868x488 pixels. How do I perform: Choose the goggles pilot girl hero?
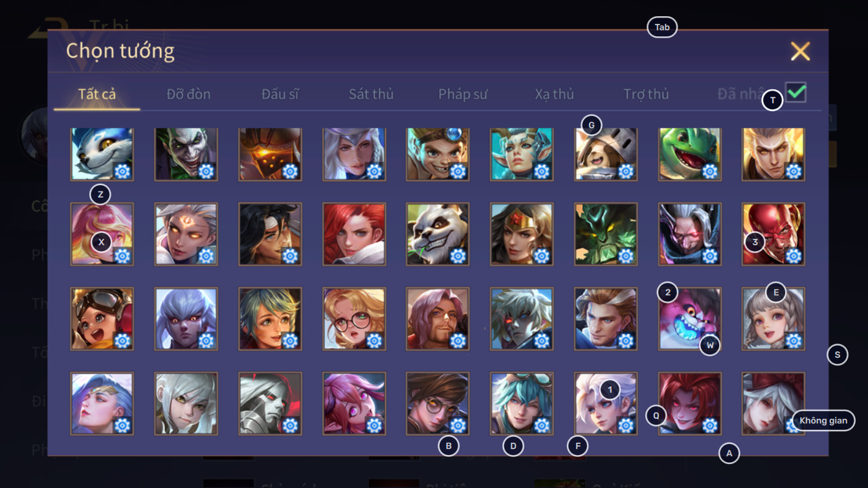pos(102,318)
